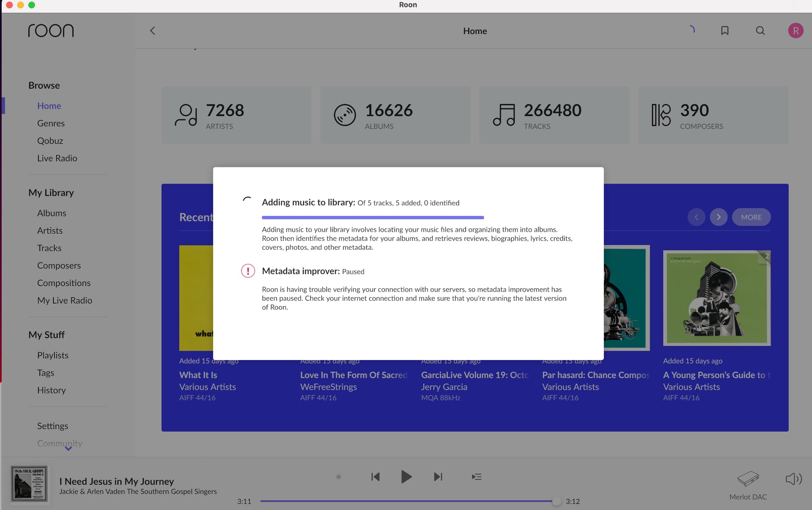Go back using the left chevron
The width and height of the screenshot is (812, 510).
153,30
